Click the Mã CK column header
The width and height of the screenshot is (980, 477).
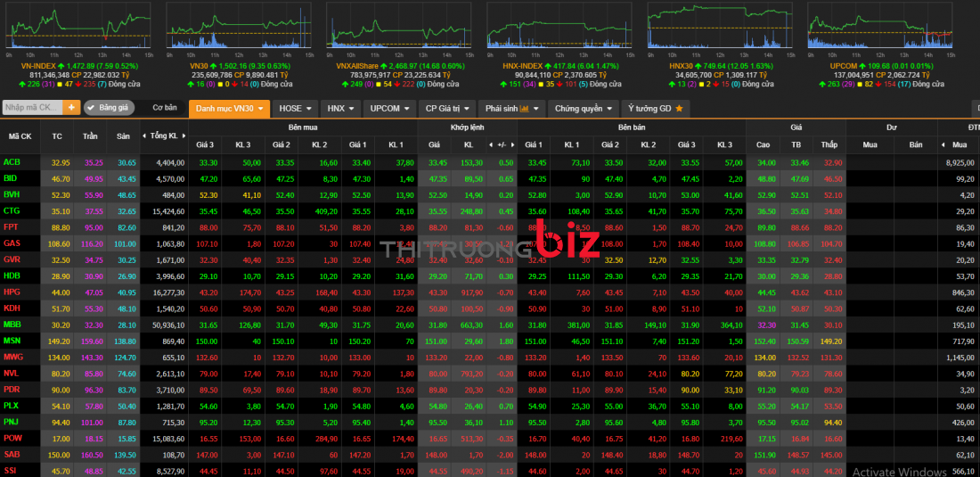point(20,136)
